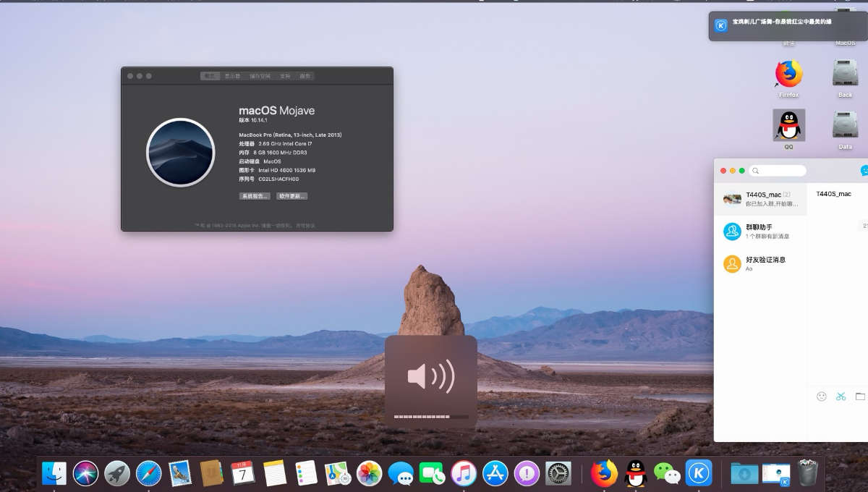The image size is (868, 492).
Task: Click the scissors screenshot tool in QQ
Action: point(841,396)
